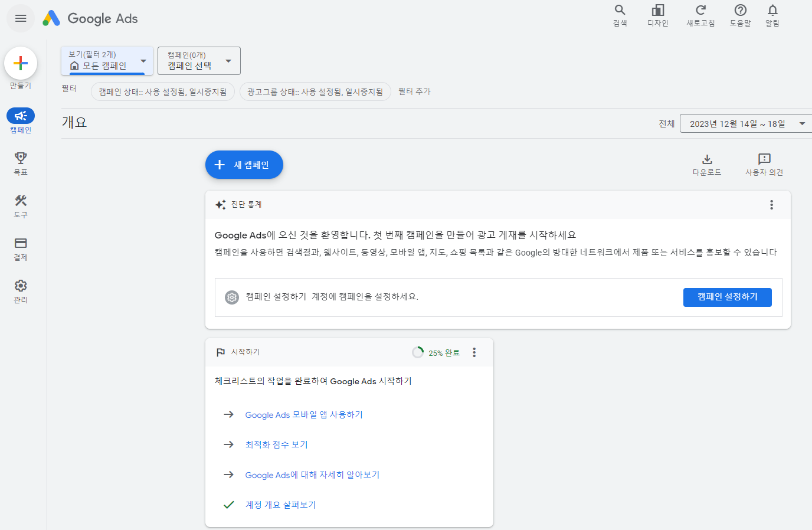Remove the 캠페인 상태 filter chip
The image size is (812, 530).
point(163,91)
